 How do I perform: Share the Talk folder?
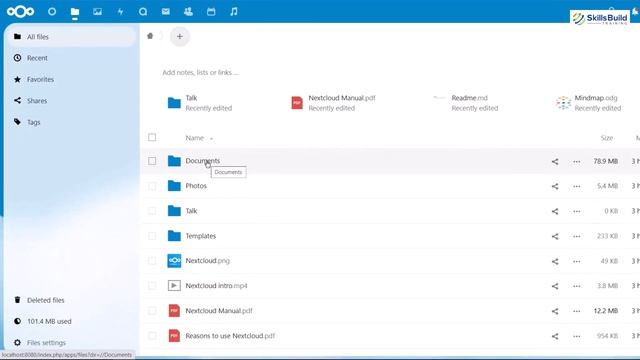point(555,211)
